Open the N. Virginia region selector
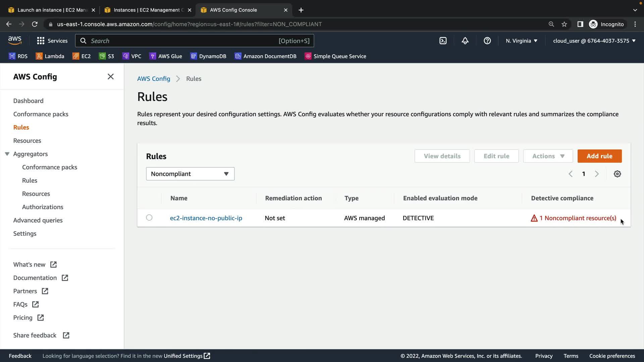 pyautogui.click(x=521, y=41)
